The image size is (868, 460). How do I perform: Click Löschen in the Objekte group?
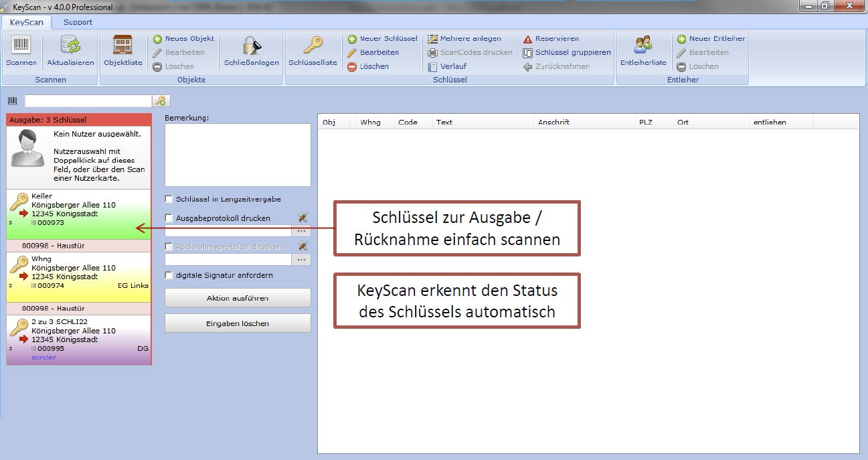coord(173,66)
